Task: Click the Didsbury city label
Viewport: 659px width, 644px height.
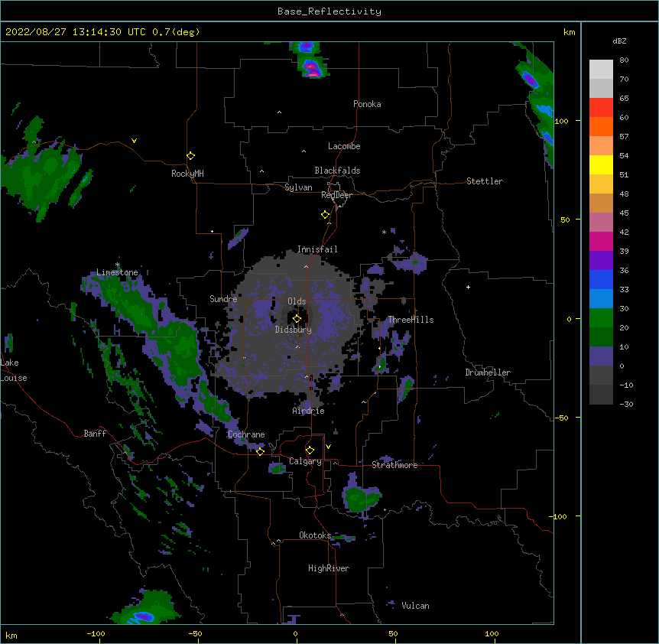Action: tap(293, 330)
